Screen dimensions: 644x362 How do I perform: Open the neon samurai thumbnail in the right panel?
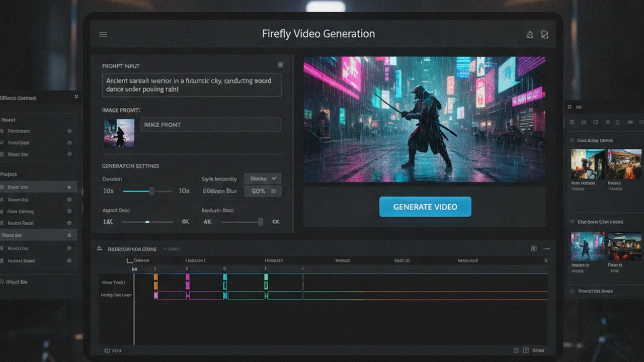click(588, 246)
